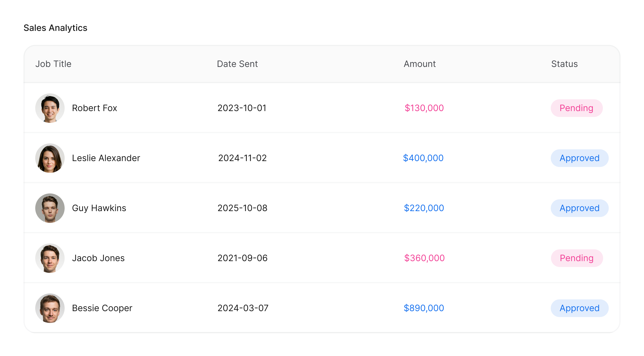Click Guy Hawkins' avatar photo

coord(50,208)
